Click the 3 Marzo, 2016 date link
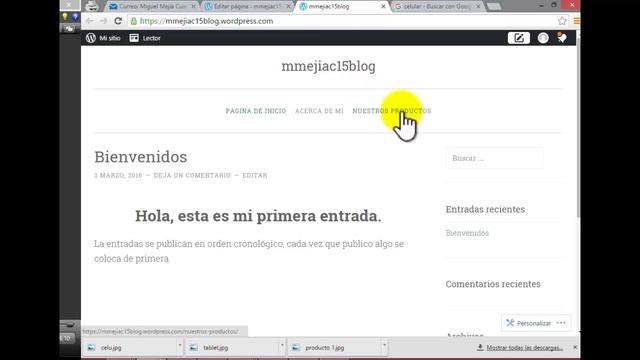Screen dimensions: 640x360 118,175
